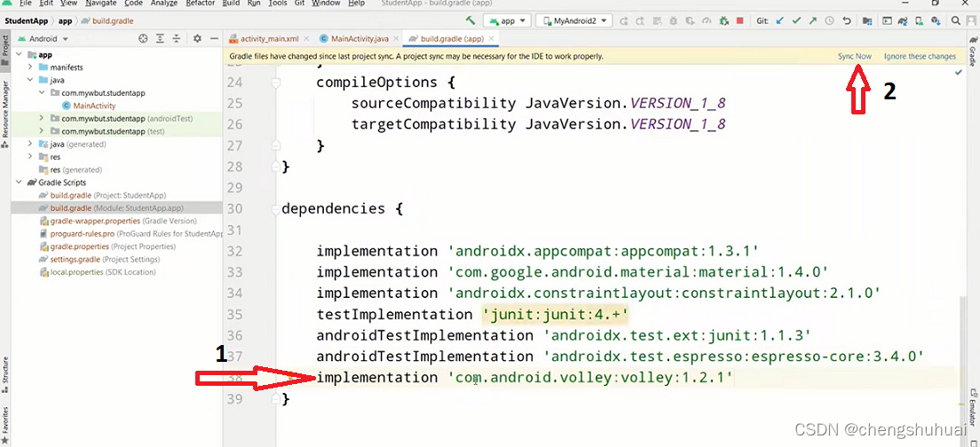
Task: Open the File menu
Action: tap(25, 4)
